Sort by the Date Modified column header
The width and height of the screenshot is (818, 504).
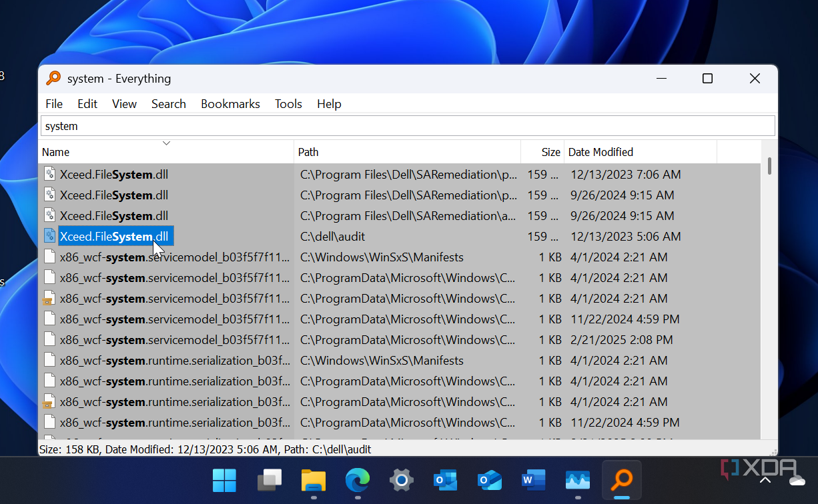point(641,152)
